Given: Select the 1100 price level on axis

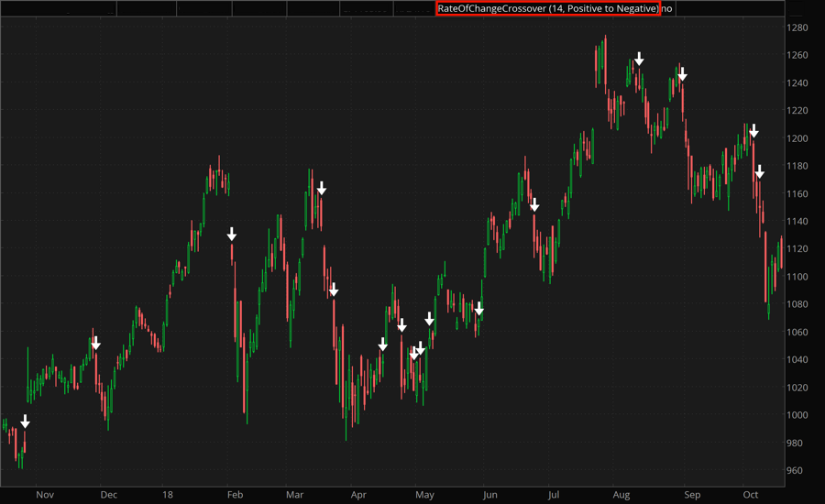Looking at the screenshot, I should [796, 277].
